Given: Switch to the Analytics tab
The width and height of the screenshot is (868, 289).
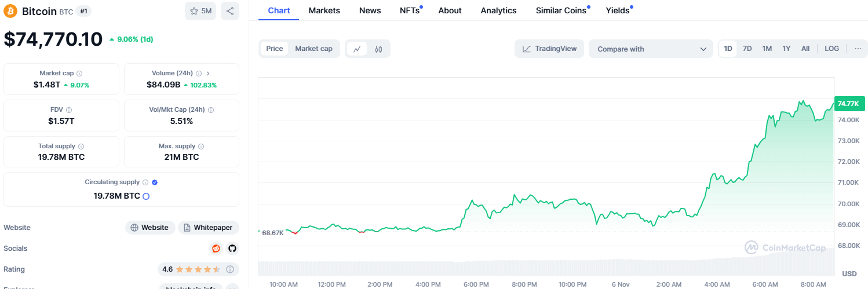Looking at the screenshot, I should 498,10.
